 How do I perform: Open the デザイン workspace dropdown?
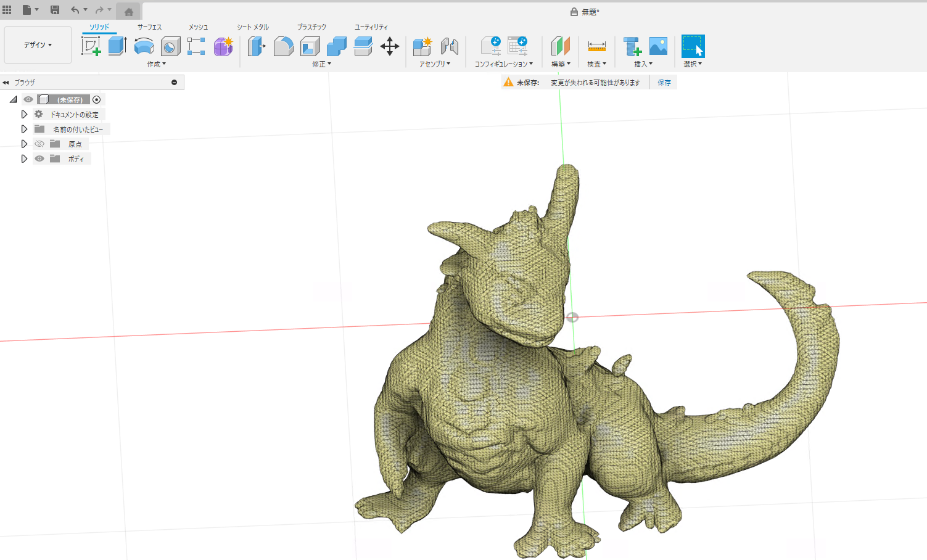pos(38,45)
